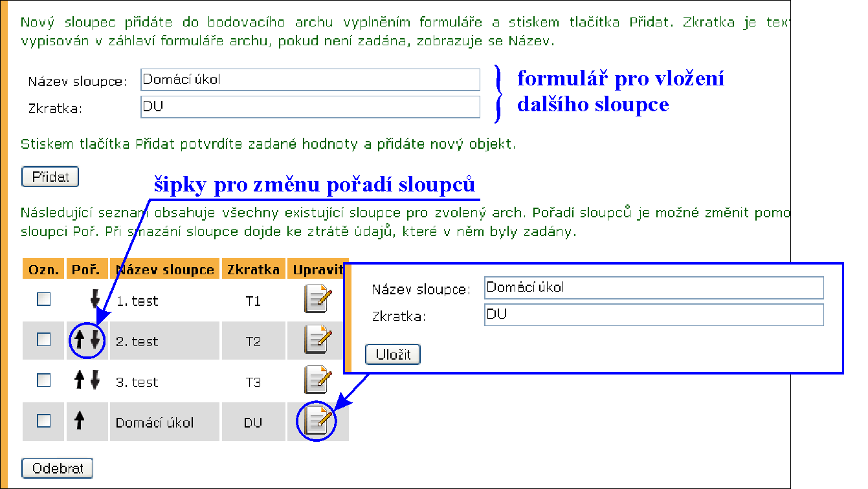Image resolution: width=868 pixels, height=489 pixels.
Task: Check the box for 2. test
Action: (x=43, y=340)
